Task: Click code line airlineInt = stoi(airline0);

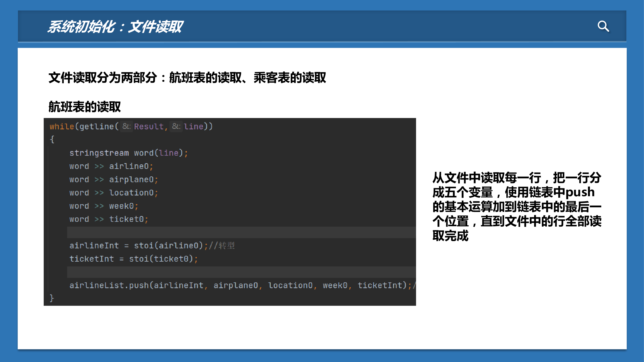Action: click(x=139, y=246)
